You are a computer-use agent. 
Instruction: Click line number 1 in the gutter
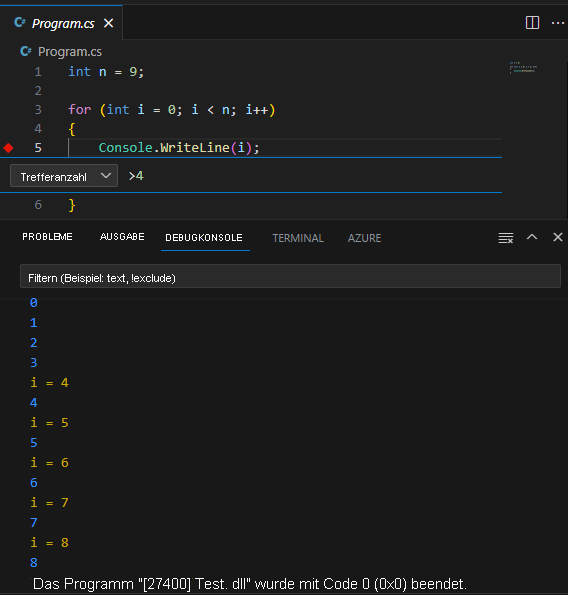coord(38,72)
